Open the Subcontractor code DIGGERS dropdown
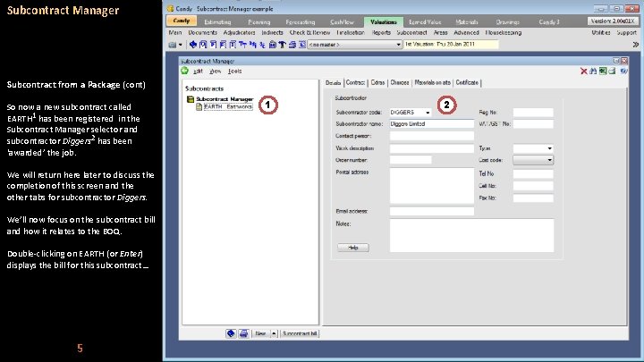 point(428,112)
